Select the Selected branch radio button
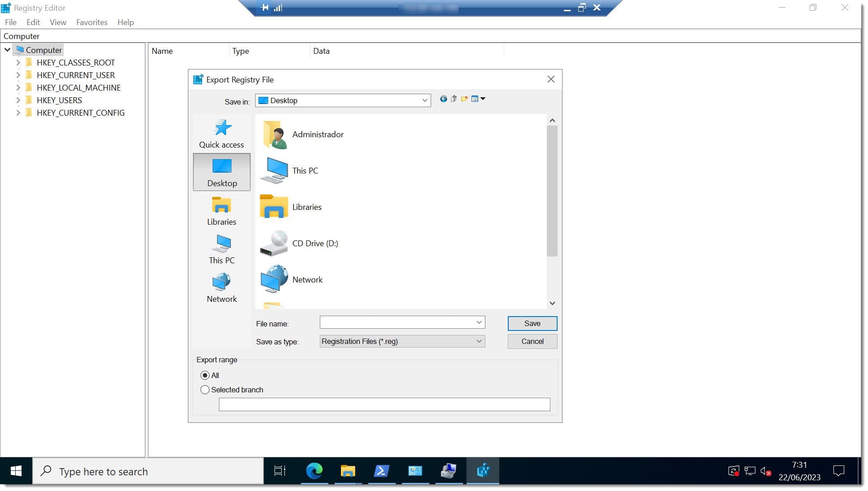 tap(205, 390)
